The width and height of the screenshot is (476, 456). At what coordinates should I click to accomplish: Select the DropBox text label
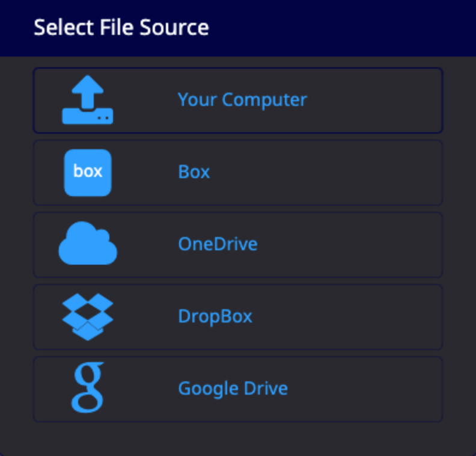tap(215, 316)
